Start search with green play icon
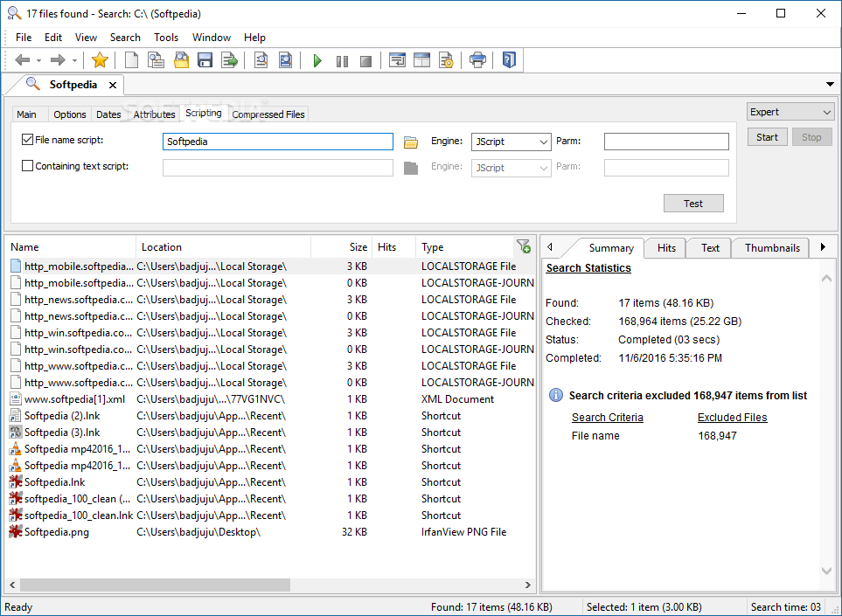 click(x=317, y=60)
